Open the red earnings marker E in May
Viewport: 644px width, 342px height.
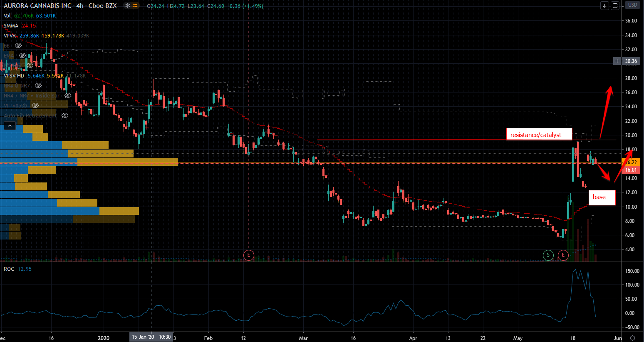(563, 255)
